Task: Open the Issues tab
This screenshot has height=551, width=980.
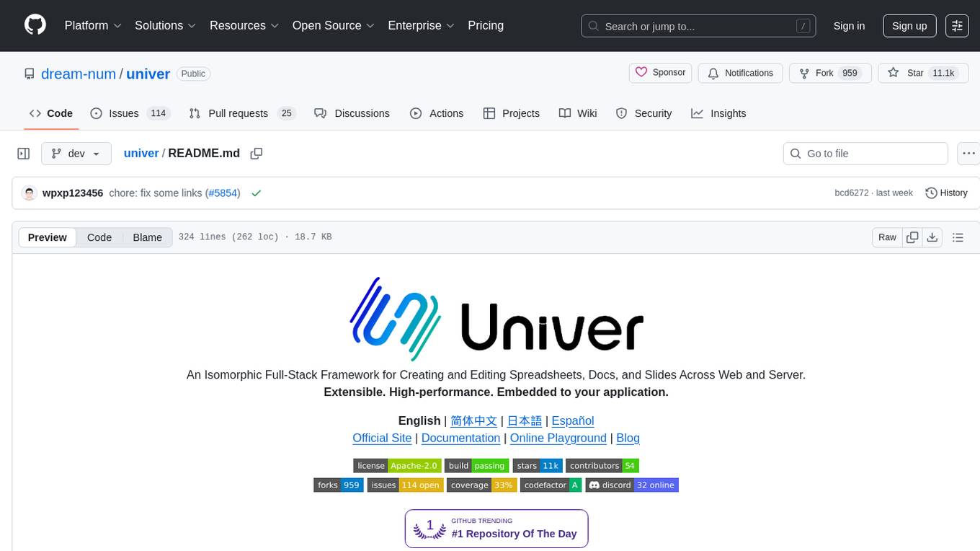Action: tap(129, 113)
